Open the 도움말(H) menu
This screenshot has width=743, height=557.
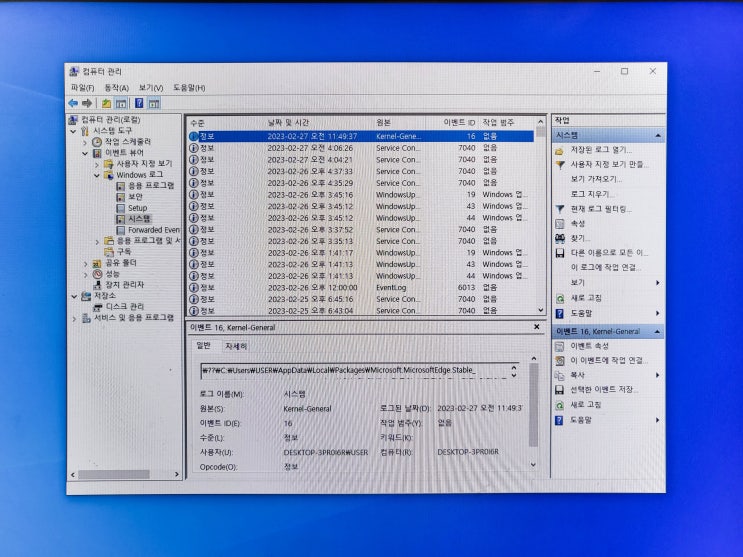[x=189, y=88]
